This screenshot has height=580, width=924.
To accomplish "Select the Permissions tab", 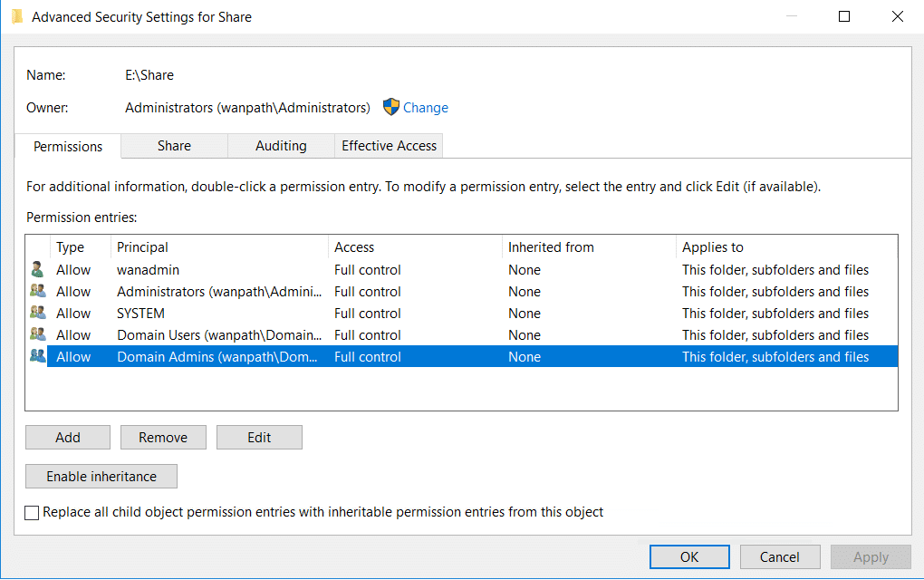I will 68,146.
